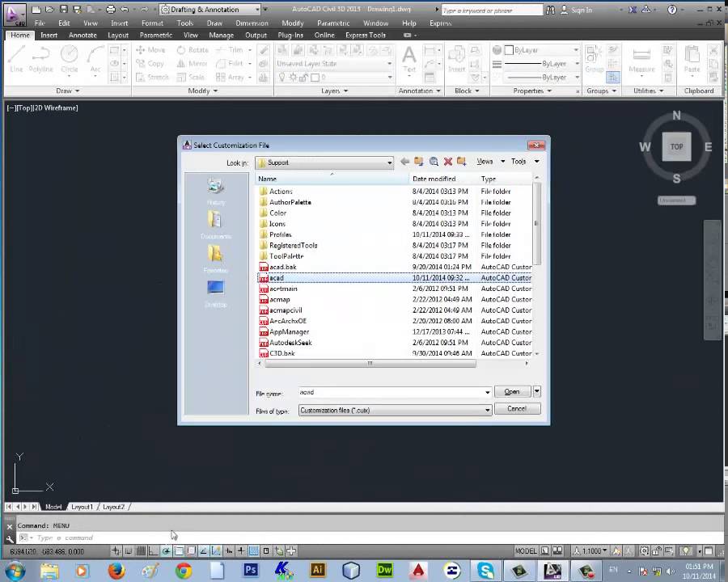Select the Circle tool in the ribbon
Screen dimensions: 728x582
point(70,59)
